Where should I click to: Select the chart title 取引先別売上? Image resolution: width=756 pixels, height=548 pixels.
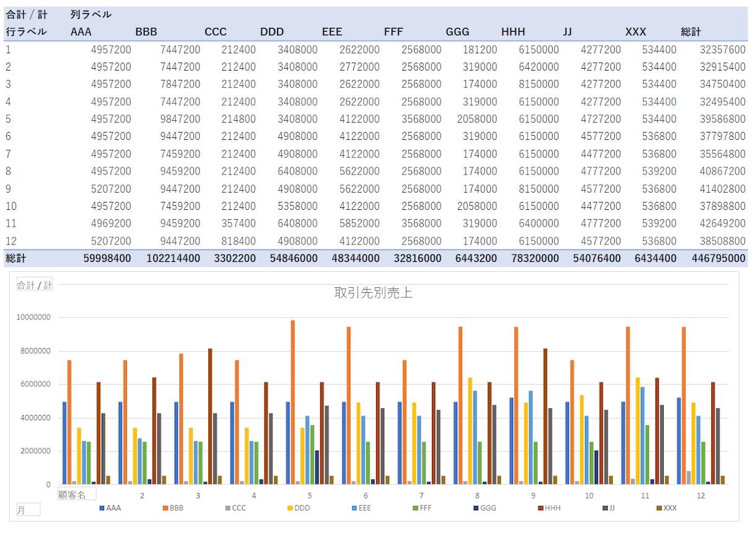coord(374,293)
